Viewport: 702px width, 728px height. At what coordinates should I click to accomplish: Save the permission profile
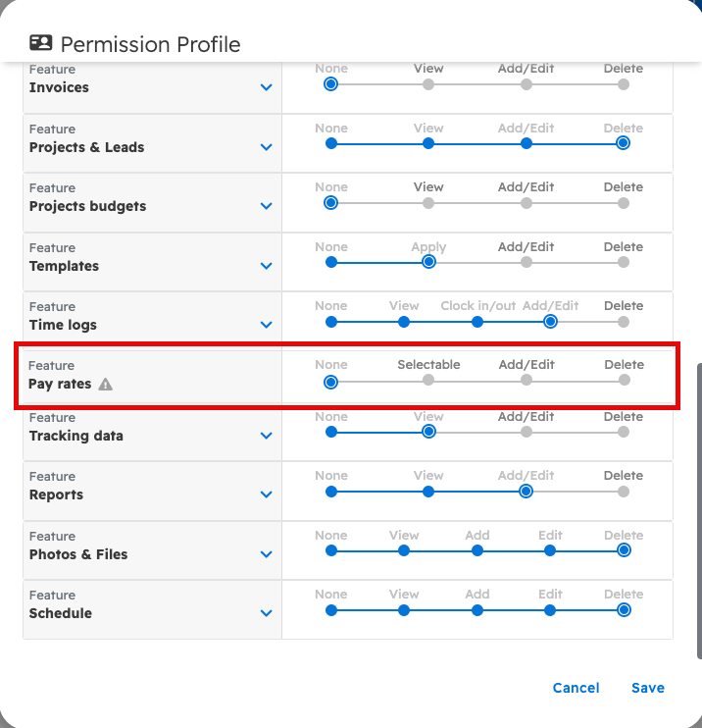click(648, 688)
